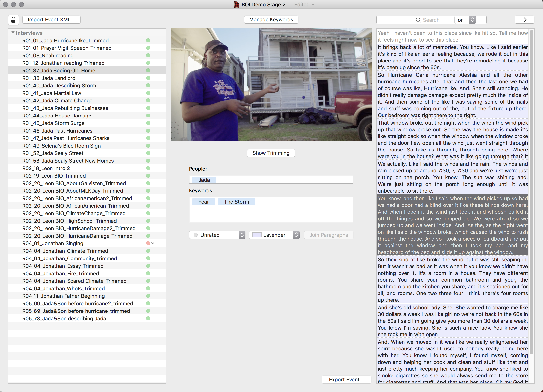Toggle the Unrated checkbox status for clip
This screenshot has height=392, width=543.
(196, 235)
